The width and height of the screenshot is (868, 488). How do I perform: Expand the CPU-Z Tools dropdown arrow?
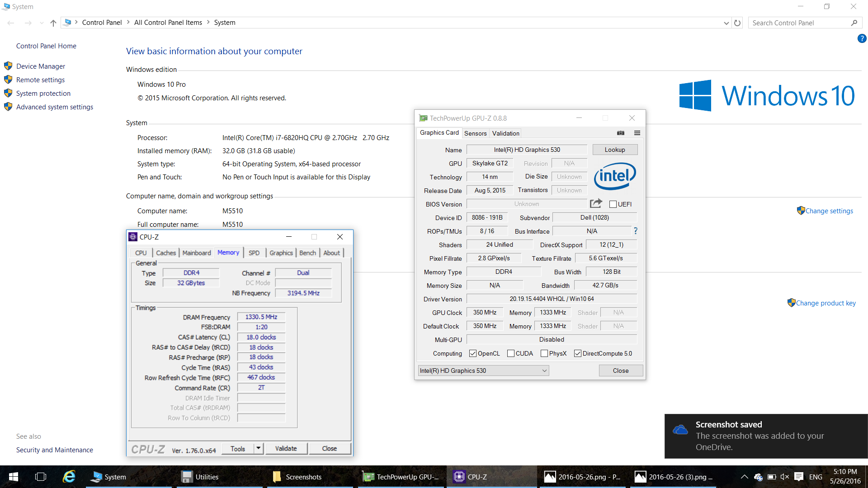coord(258,448)
